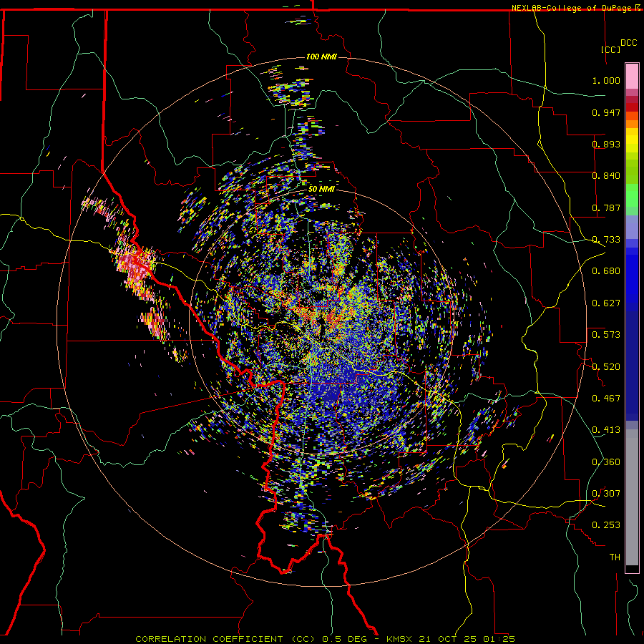Click the [CC] product label
Image resolution: width=644 pixels, height=644 pixels.
[611, 49]
